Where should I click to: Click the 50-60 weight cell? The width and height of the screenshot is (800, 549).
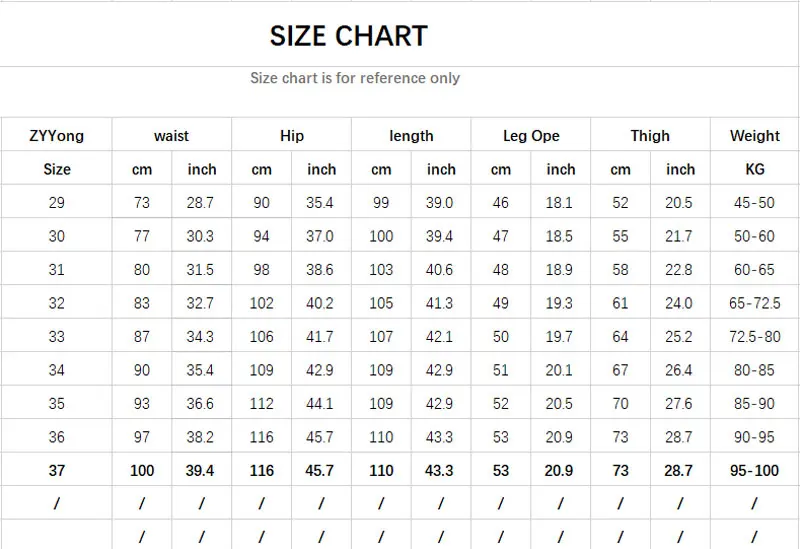tap(755, 236)
